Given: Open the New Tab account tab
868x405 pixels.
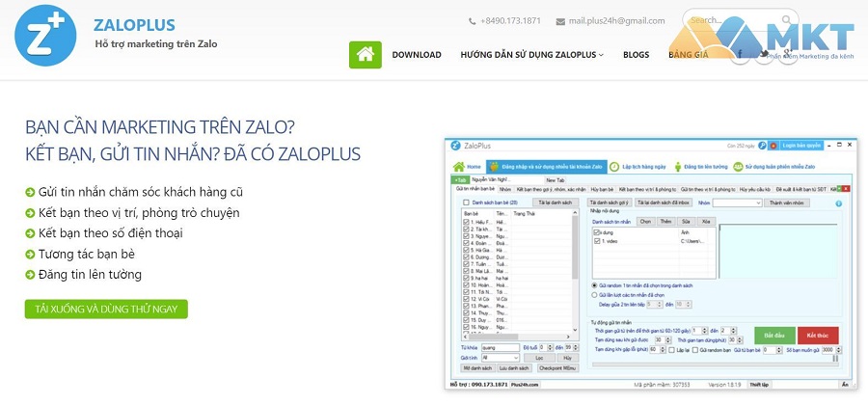Looking at the screenshot, I should 556,179.
